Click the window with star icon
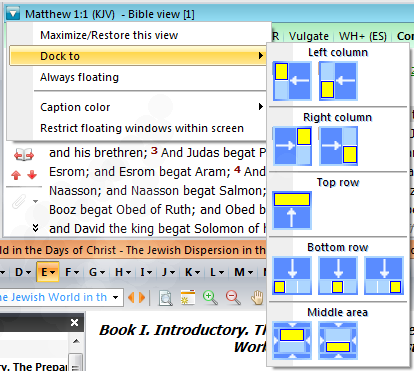Image resolution: width=414 pixels, height=371 pixels. tap(188, 297)
